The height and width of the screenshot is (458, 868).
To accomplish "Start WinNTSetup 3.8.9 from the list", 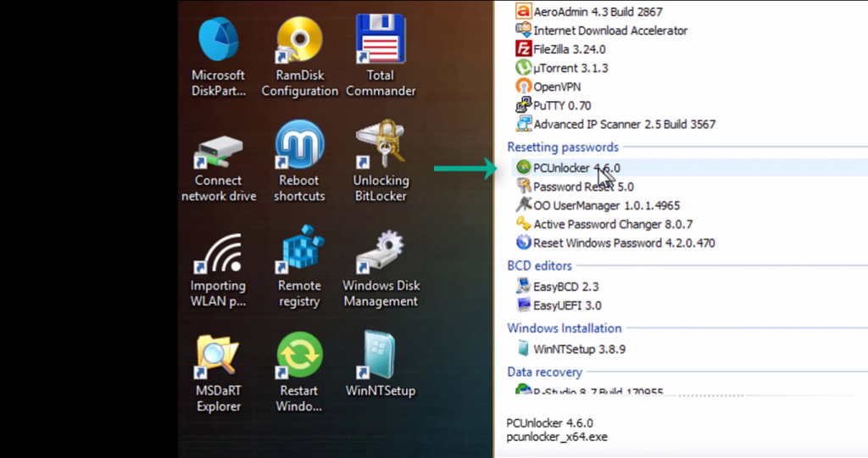I will (x=580, y=349).
